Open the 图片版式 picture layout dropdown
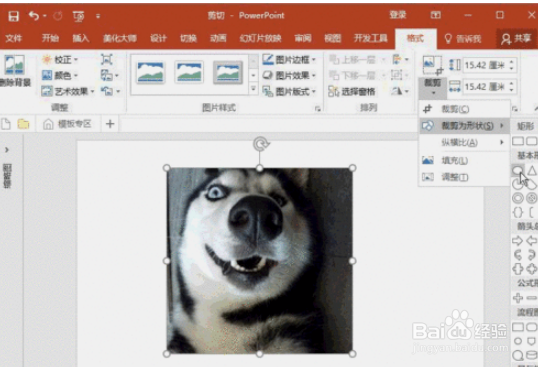Screen dimensions: 538x367 pyautogui.click(x=290, y=91)
